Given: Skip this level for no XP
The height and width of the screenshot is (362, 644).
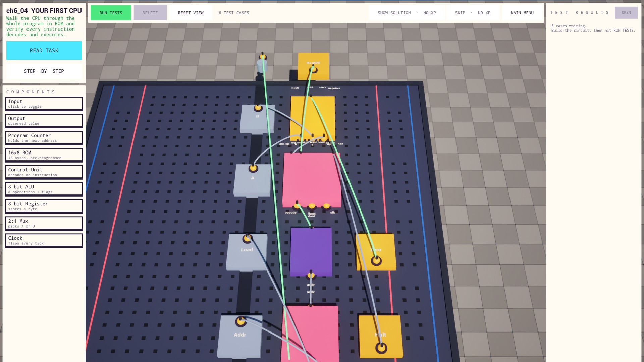Looking at the screenshot, I should 473,13.
